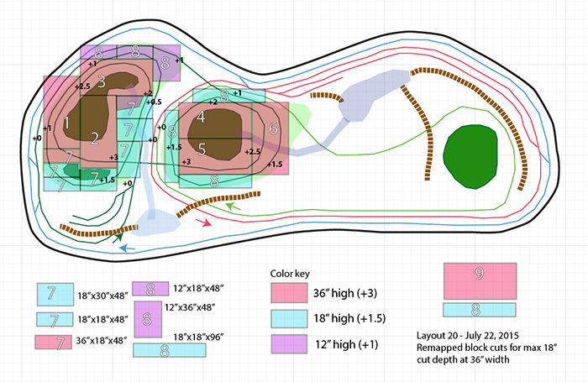The width and height of the screenshot is (588, 382).
Task: Click the cyan 18"x18"x48" legend block
Action: tap(53, 319)
